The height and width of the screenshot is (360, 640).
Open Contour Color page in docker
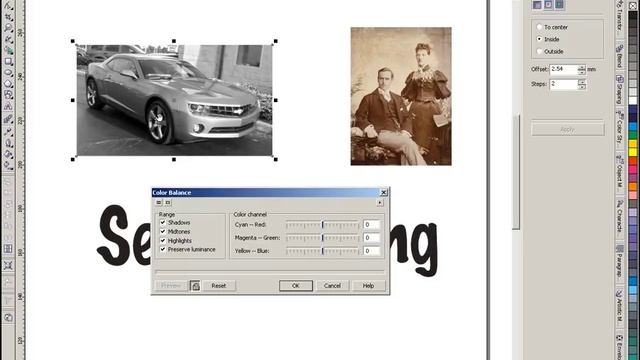(548, 4)
